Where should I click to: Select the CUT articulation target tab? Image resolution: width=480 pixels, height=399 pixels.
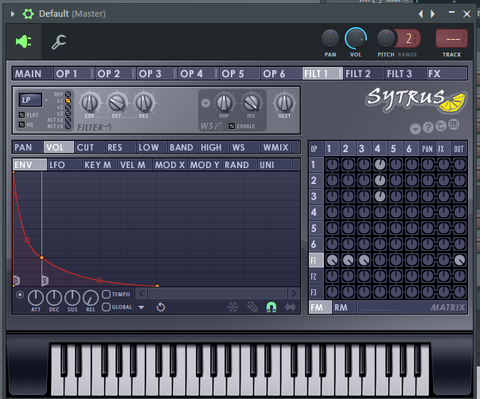point(89,147)
